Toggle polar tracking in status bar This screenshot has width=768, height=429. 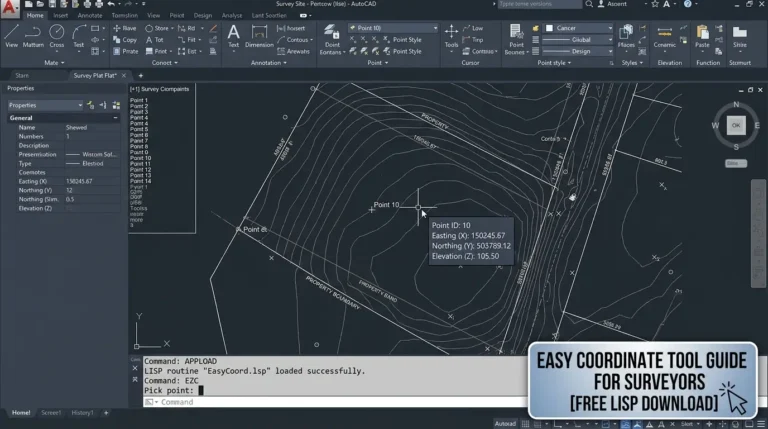pyautogui.click(x=577, y=424)
